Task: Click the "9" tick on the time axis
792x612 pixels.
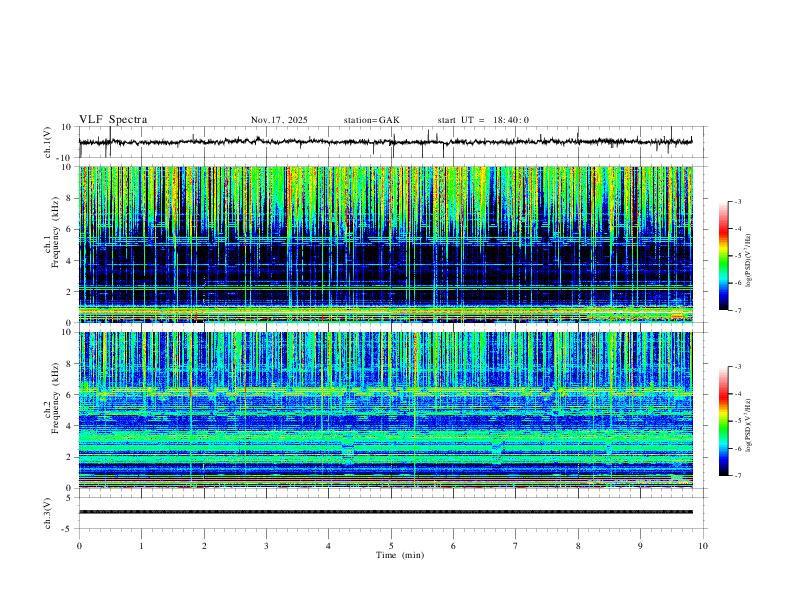Action: (x=640, y=546)
